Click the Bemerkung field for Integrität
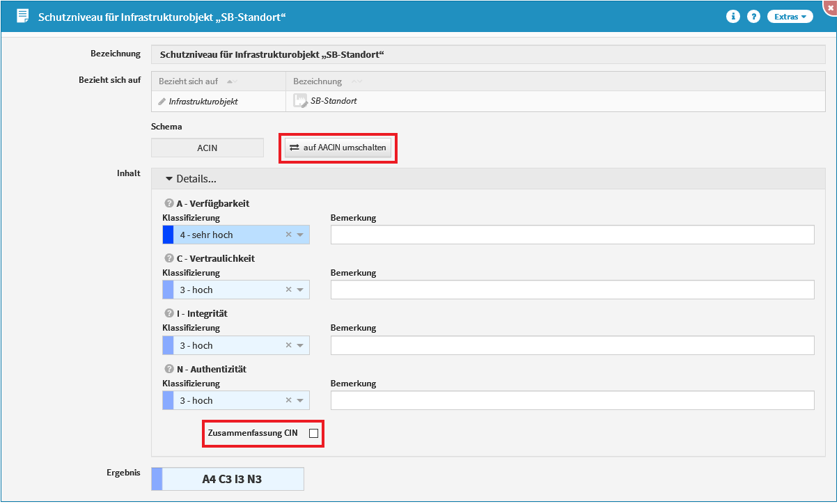Viewport: 839px width, 504px height. (x=572, y=345)
